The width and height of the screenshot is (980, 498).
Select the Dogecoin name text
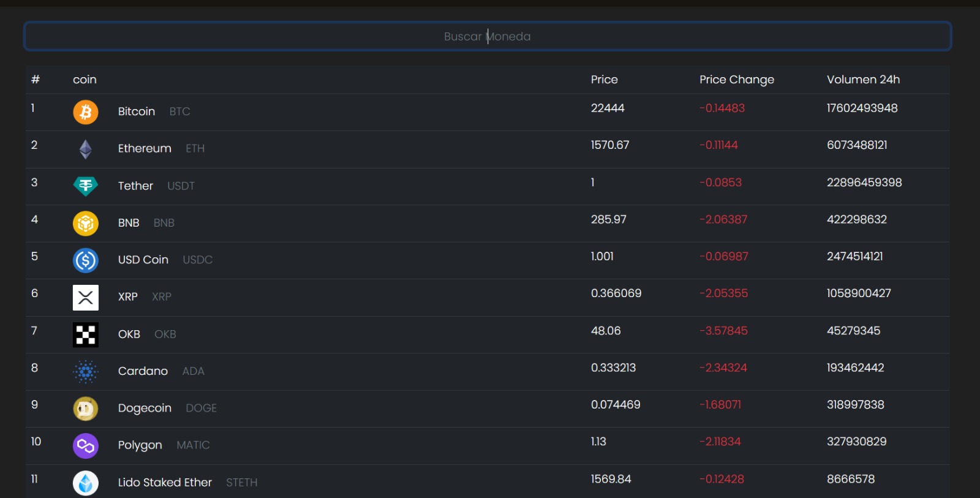pos(145,408)
